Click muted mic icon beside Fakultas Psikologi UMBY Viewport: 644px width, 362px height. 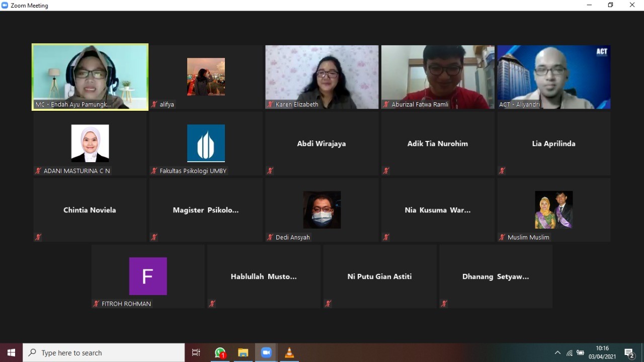click(x=154, y=171)
